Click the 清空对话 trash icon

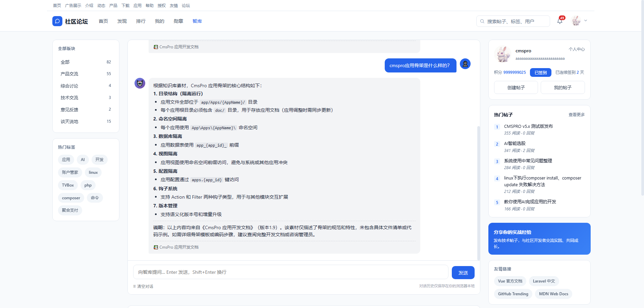(135, 286)
